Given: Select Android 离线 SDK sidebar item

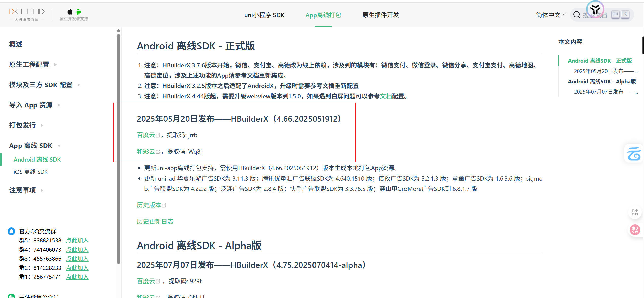Looking at the screenshot, I should pos(37,160).
